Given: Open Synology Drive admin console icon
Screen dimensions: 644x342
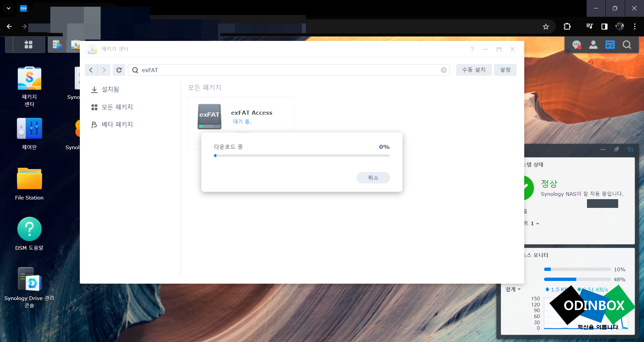Looking at the screenshot, I should [x=30, y=287].
